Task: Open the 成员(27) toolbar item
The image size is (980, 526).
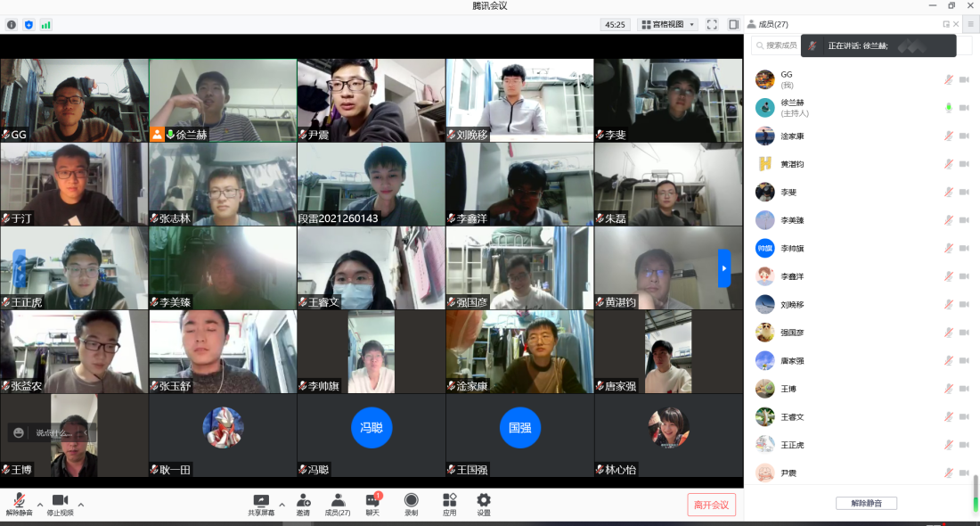Action: [338, 505]
